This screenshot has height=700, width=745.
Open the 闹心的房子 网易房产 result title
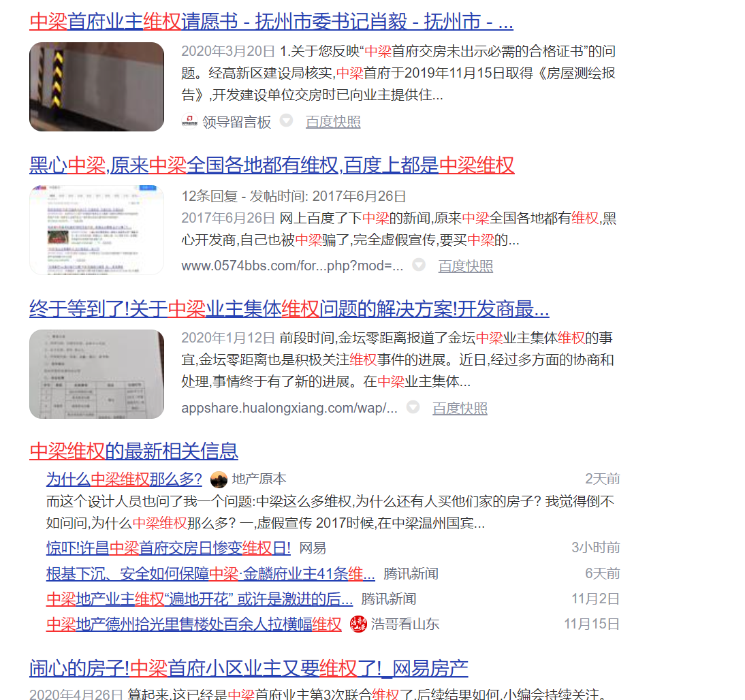click(249, 669)
